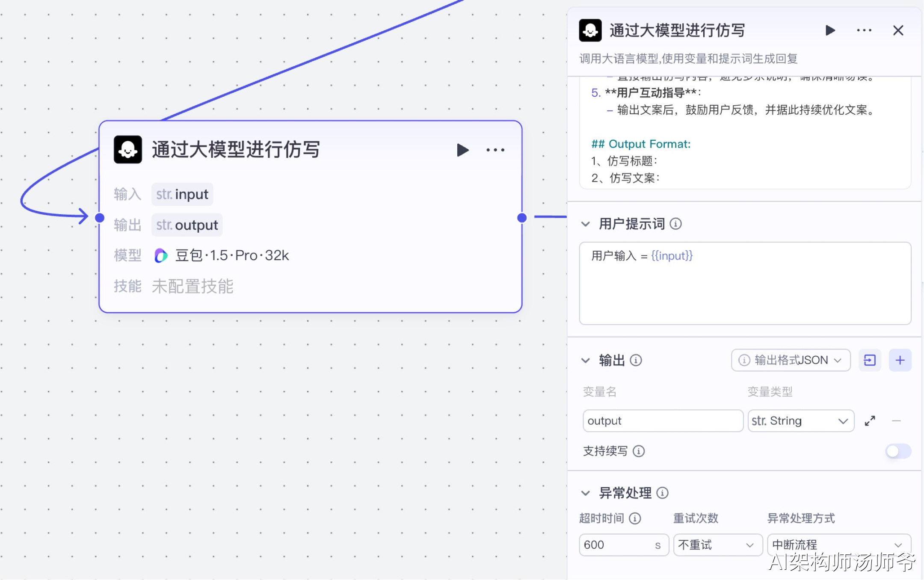
Task: Open the canvas node's three-dot menu
Action: [495, 150]
